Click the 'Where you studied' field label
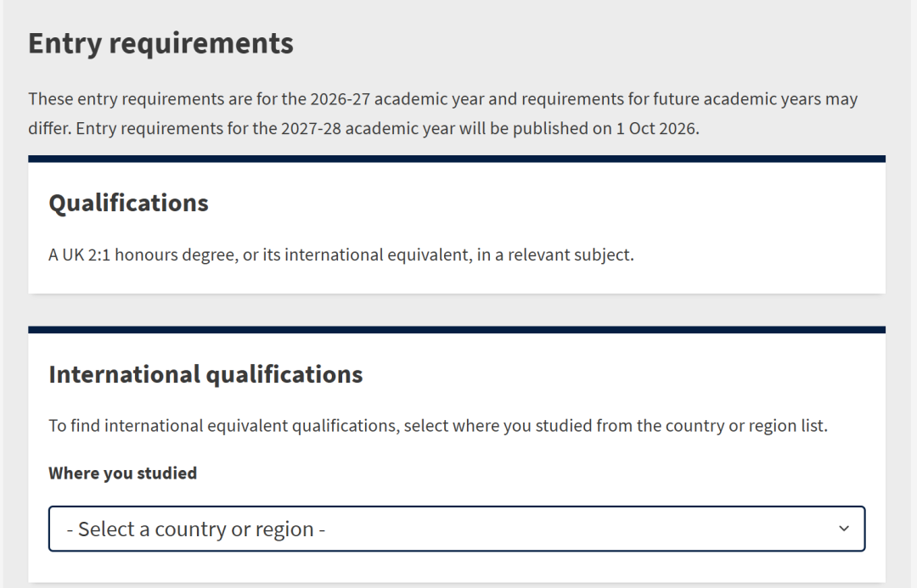The height and width of the screenshot is (588, 917). pos(122,473)
